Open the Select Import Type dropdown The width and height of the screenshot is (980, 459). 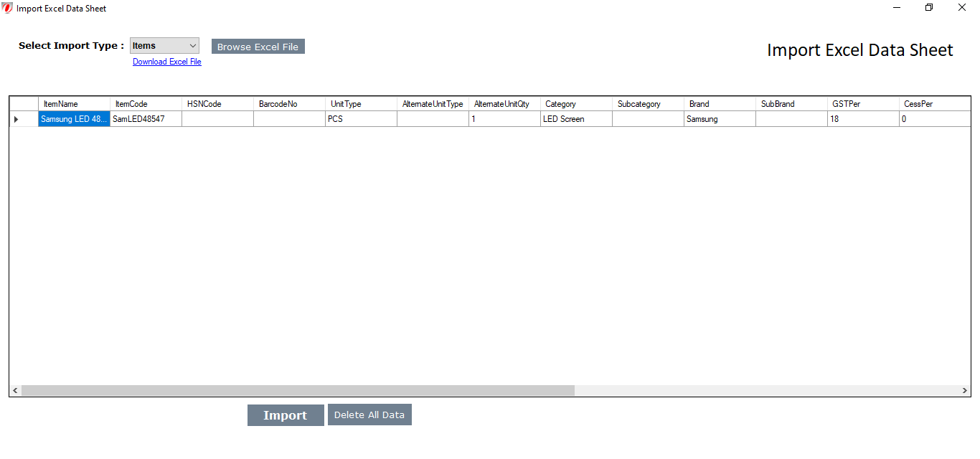click(164, 46)
